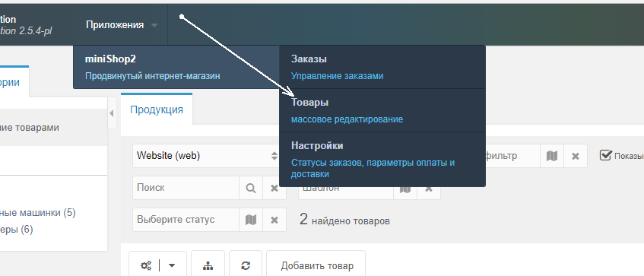Screen dimensions: 644x276
Task: Switch to the Продукция tab
Action: (x=157, y=109)
